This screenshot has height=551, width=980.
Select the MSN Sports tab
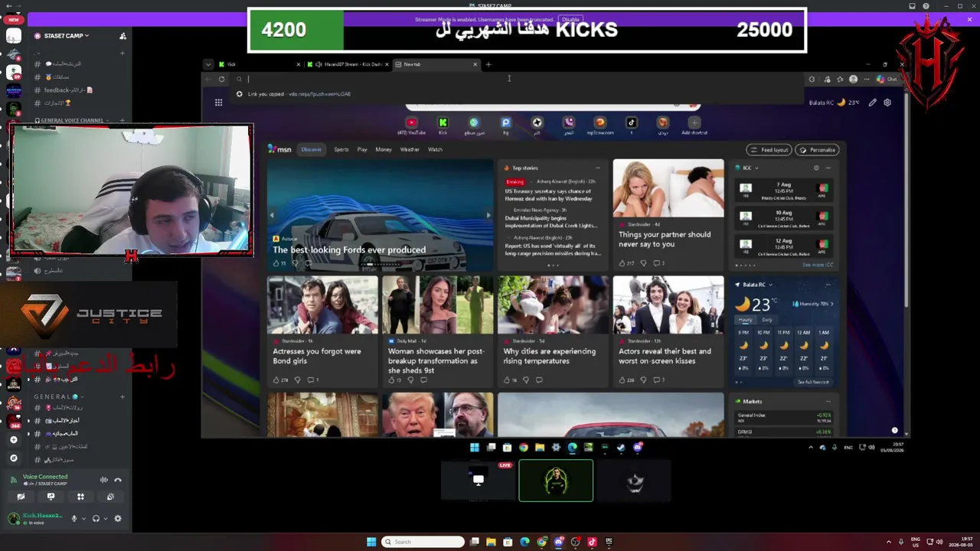point(341,150)
